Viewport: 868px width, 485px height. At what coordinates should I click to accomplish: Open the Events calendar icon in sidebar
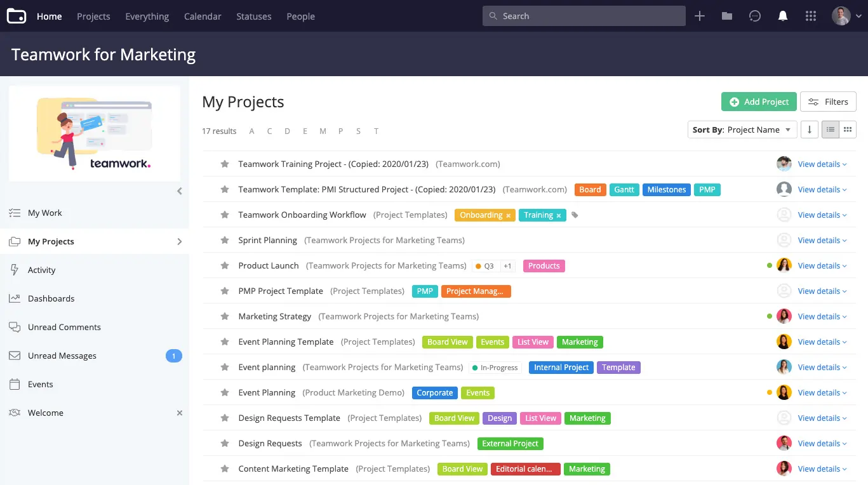click(15, 384)
